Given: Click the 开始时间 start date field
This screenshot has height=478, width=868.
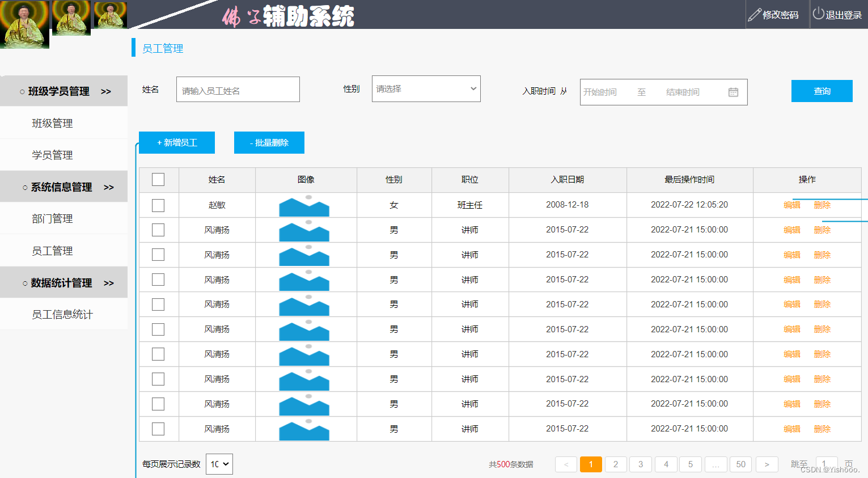Looking at the screenshot, I should tap(601, 92).
